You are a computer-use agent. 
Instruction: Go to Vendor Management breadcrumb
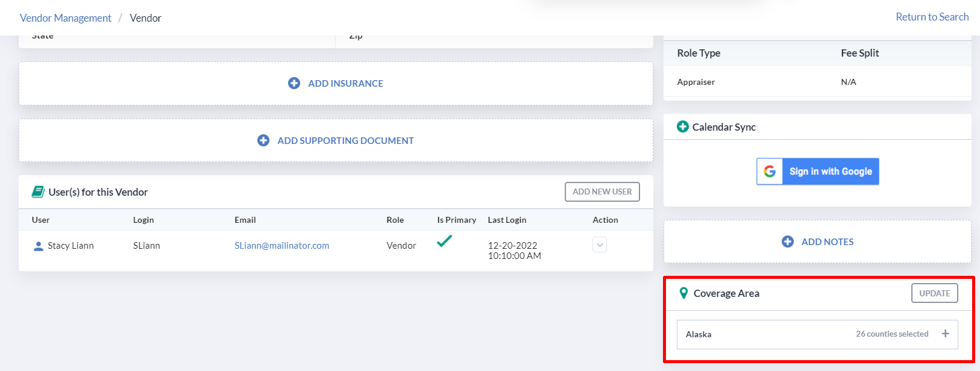pyautogui.click(x=66, y=18)
